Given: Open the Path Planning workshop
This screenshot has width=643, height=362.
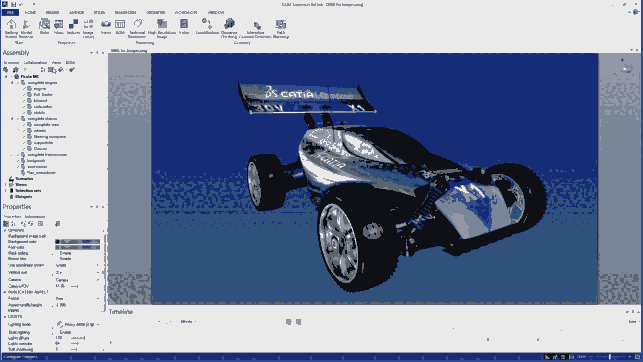Looking at the screenshot, I should click(x=281, y=28).
